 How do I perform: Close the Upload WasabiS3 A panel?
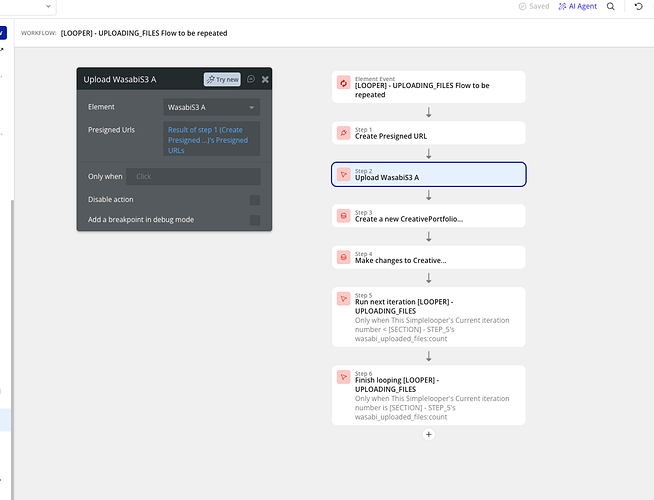click(x=265, y=80)
